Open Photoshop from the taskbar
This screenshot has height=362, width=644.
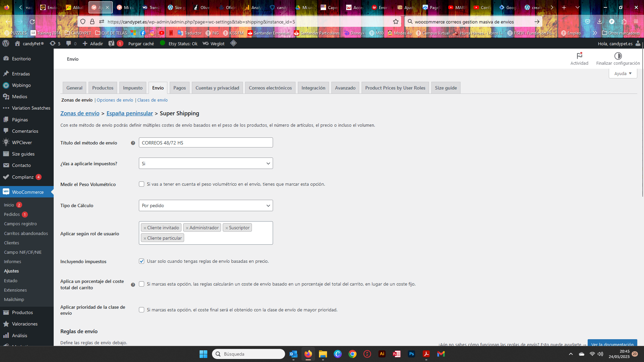[412, 354]
